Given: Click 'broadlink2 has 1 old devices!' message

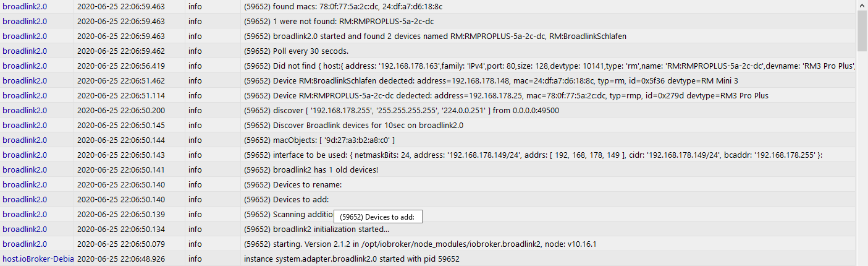Looking at the screenshot, I should (x=315, y=169).
